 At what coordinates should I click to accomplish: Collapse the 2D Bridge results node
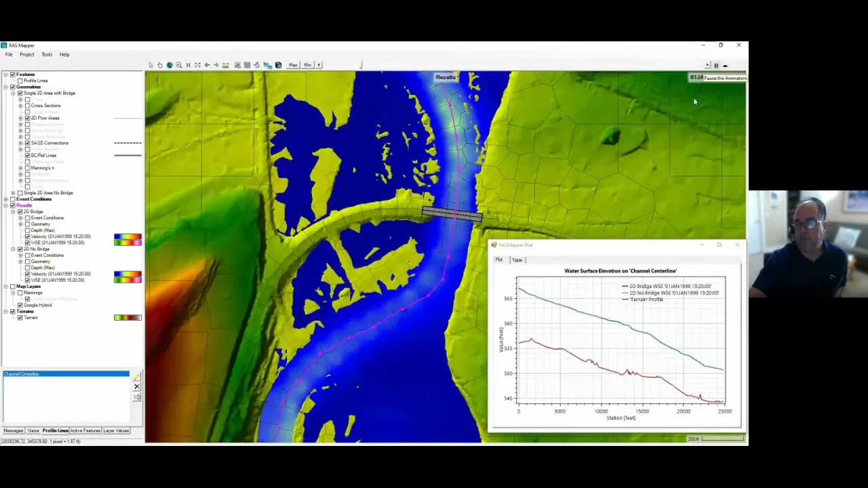coord(13,211)
